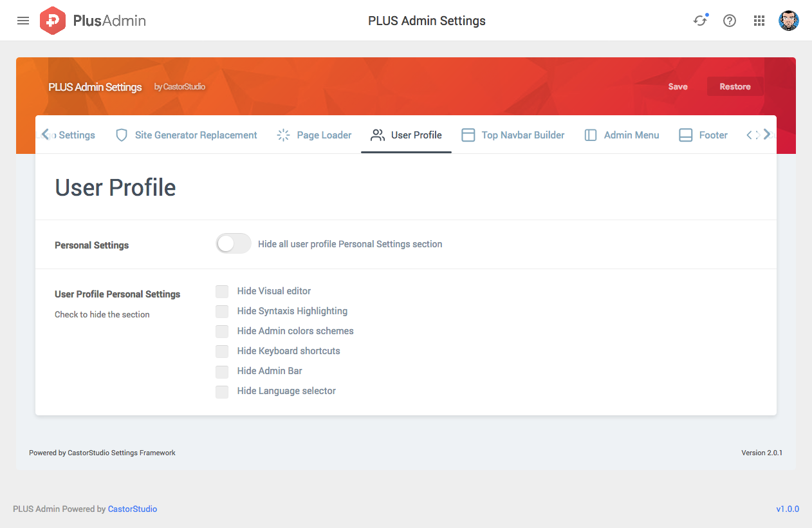Select the Top Navbar Builder tab
The width and height of the screenshot is (812, 528).
(x=513, y=135)
